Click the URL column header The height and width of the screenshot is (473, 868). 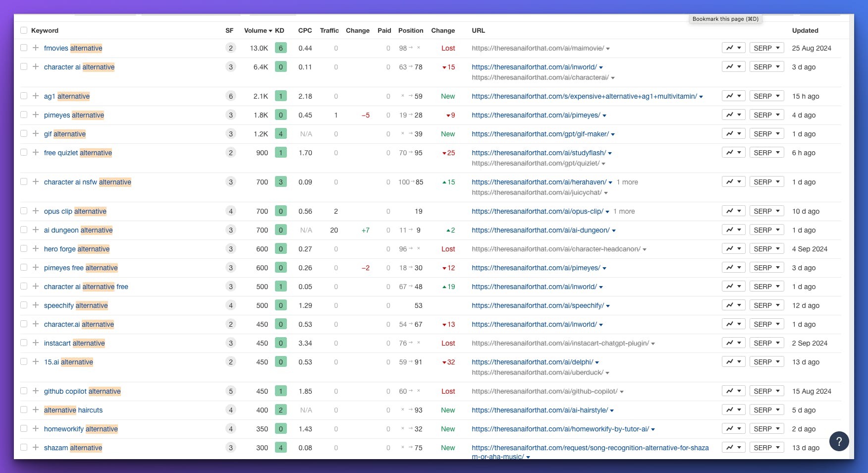click(x=478, y=30)
